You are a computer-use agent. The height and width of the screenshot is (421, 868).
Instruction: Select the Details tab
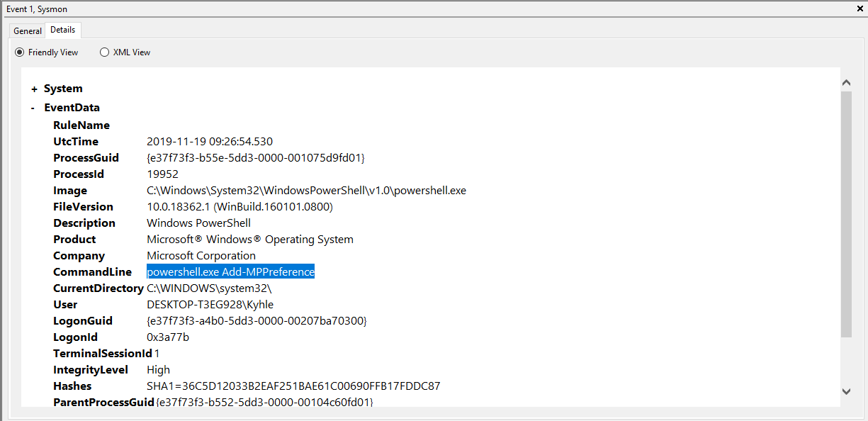click(x=63, y=30)
